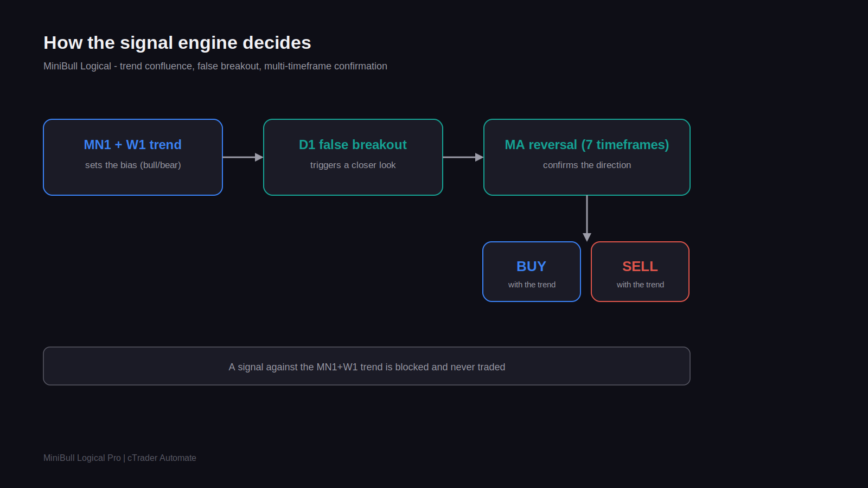
Task: Click the blocked signal note banner
Action: click(x=367, y=366)
